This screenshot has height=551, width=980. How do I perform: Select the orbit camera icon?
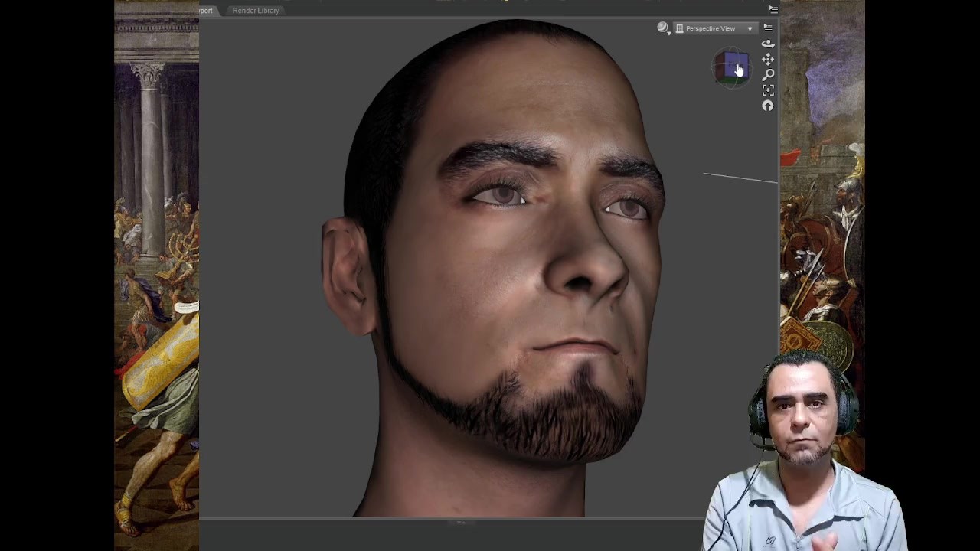(x=768, y=44)
